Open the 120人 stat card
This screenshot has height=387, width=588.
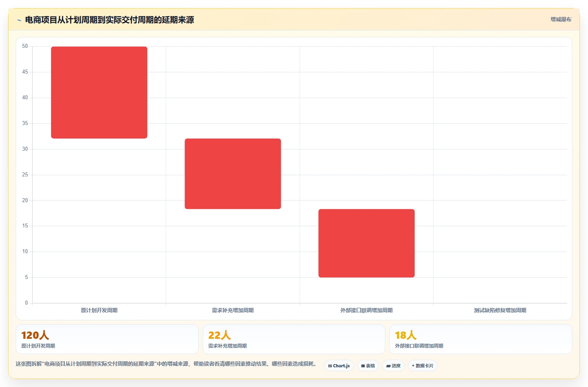click(107, 339)
